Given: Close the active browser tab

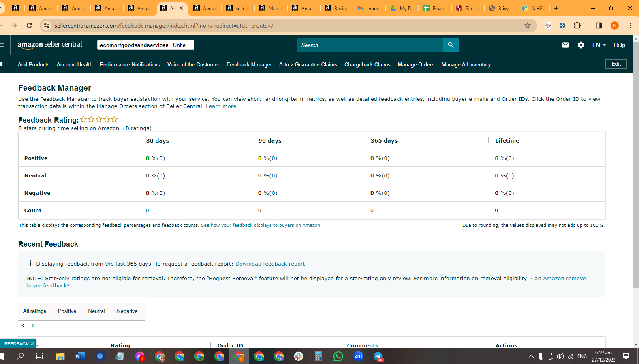Looking at the screenshot, I should 181,8.
